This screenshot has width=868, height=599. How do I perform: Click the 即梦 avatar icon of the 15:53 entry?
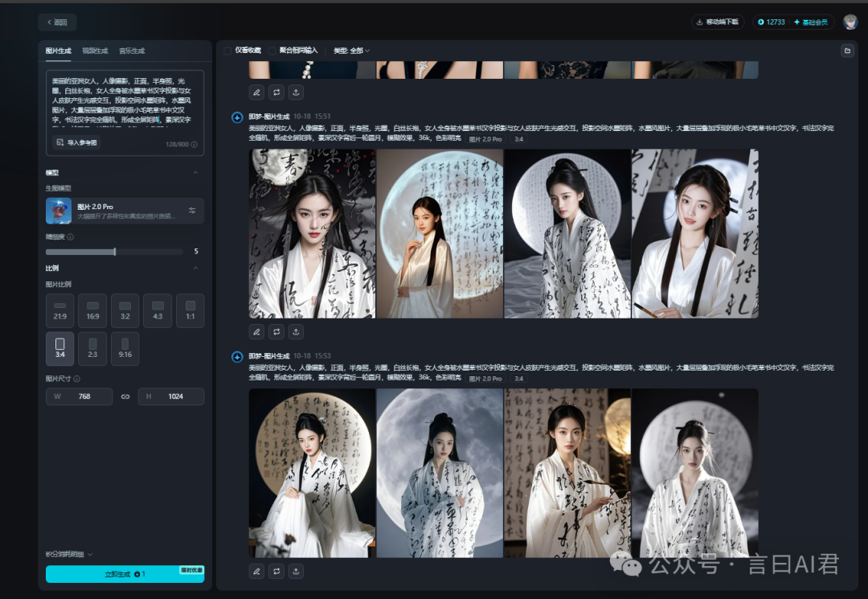point(237,356)
